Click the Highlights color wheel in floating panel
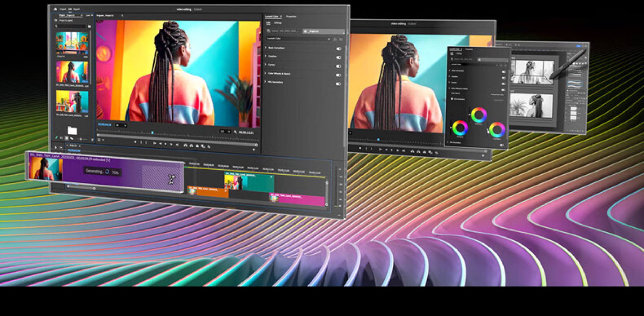This screenshot has height=316, width=644. point(497,129)
